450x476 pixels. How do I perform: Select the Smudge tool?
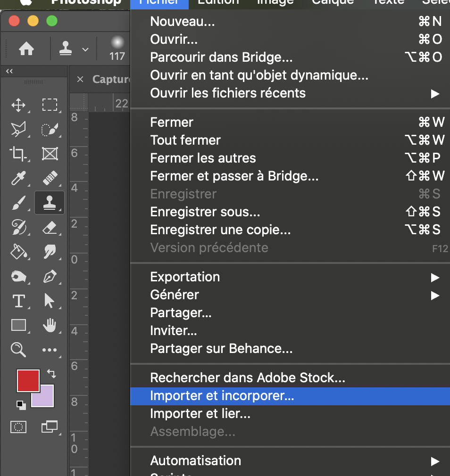click(x=50, y=252)
